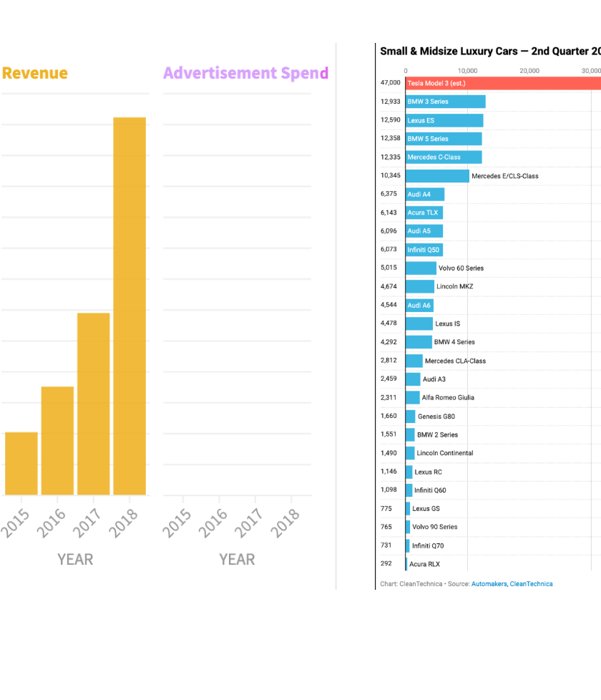Select the Audi A6 bar
Image resolution: width=601 pixels, height=700 pixels.
pyautogui.click(x=419, y=306)
